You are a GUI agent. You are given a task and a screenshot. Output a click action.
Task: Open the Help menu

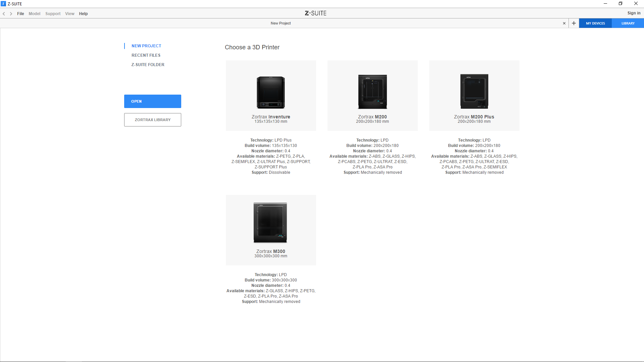tap(83, 14)
